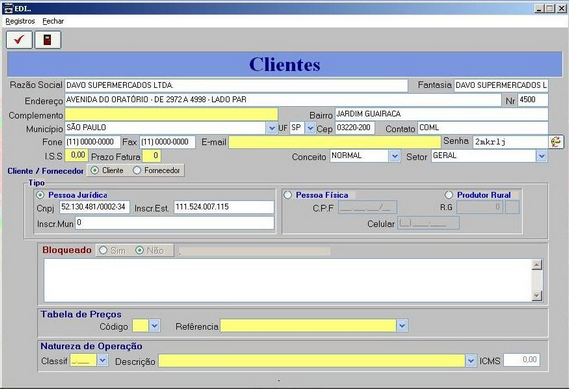Click the Inscr.Mun field

pos(175,223)
